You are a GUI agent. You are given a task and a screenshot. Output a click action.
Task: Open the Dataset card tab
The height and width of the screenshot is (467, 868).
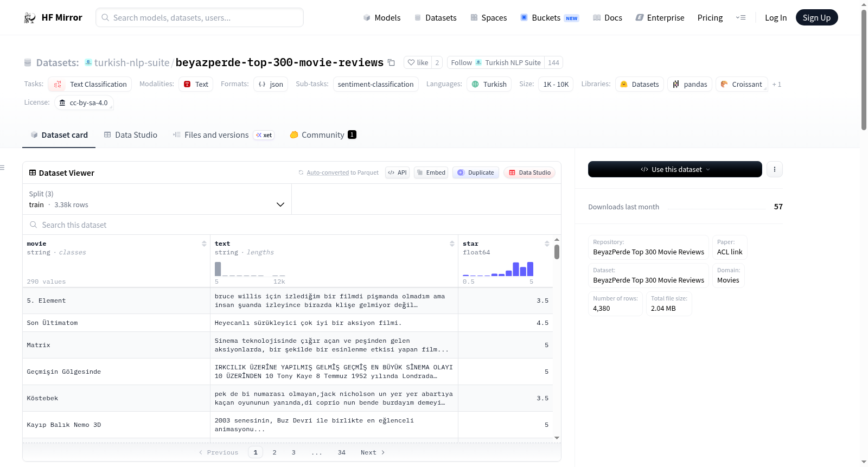click(x=59, y=135)
